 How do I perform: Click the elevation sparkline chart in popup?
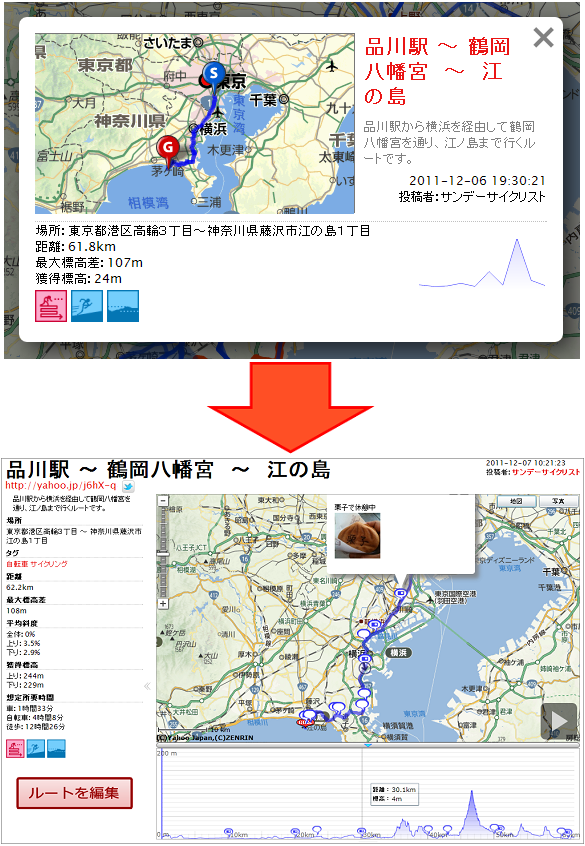(482, 263)
